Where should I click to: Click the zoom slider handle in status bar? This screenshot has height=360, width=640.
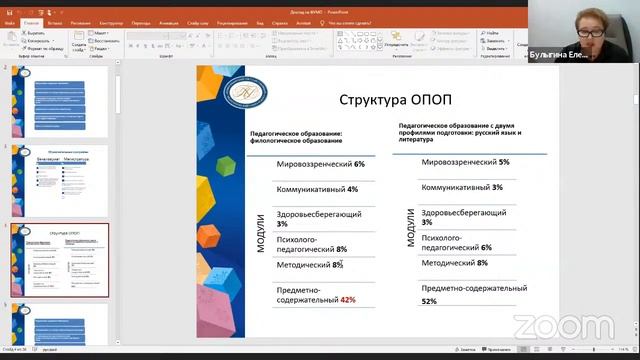pyautogui.click(x=594, y=349)
